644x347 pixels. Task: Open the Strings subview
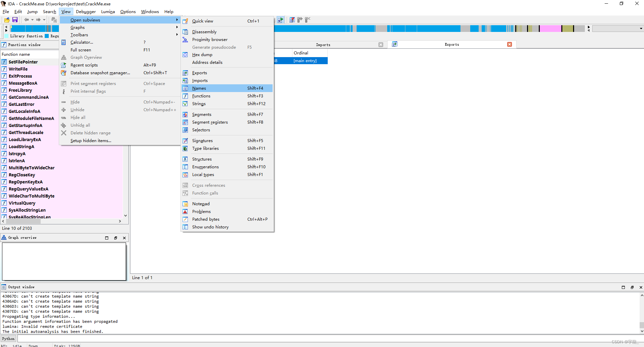point(227,104)
